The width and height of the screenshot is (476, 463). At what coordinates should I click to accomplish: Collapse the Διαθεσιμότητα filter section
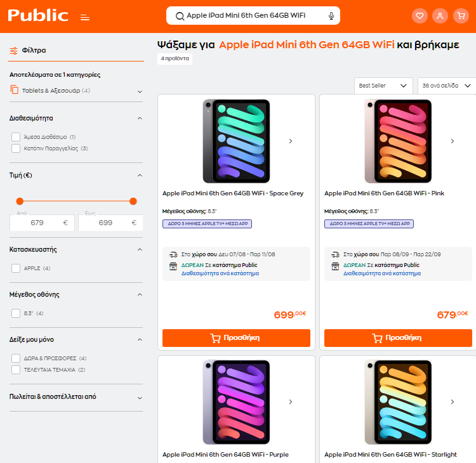point(140,119)
